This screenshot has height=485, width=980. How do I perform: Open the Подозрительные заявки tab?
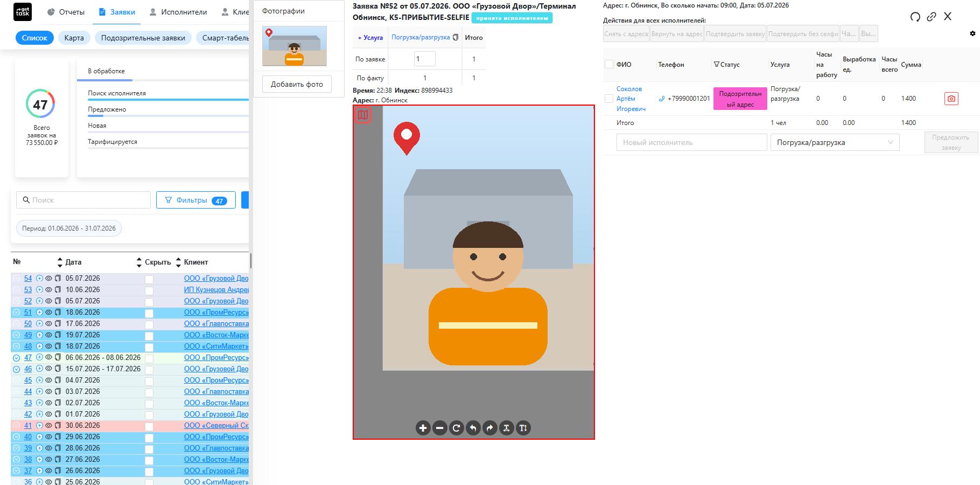(x=143, y=38)
